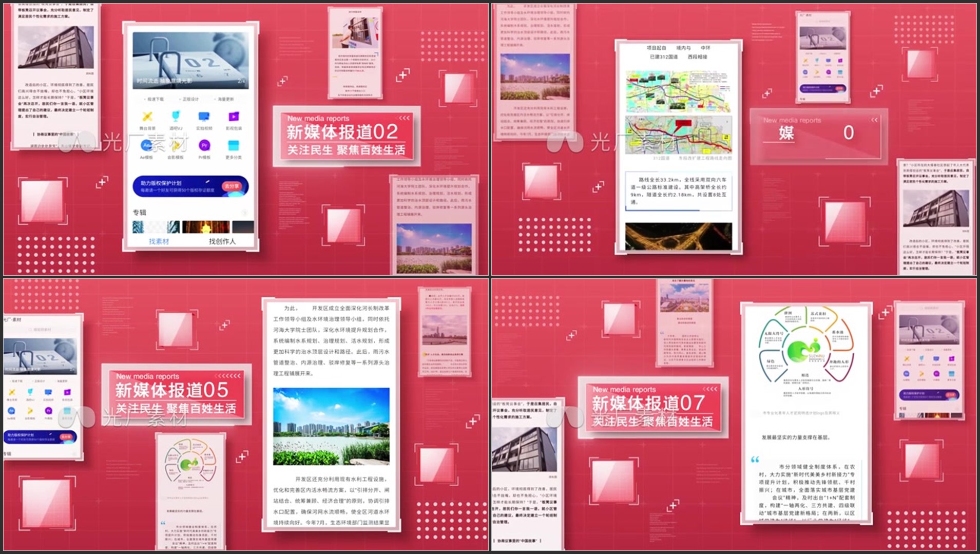
Task: Select the 实拍视频 monitor icon in large phone
Action: (204, 117)
